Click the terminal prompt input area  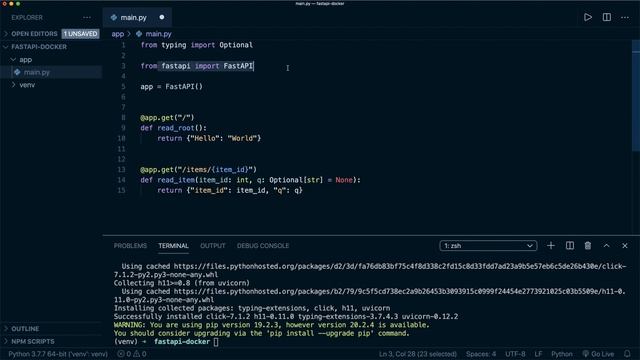[216, 342]
